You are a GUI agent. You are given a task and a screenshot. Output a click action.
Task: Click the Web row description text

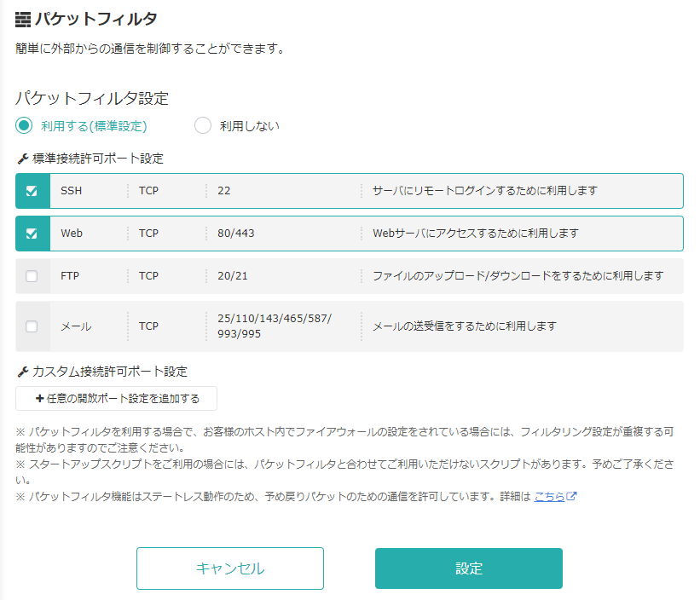[476, 234]
